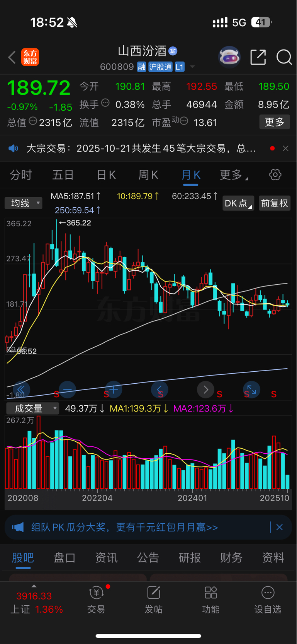Tap the L1 level badge

click(x=180, y=67)
